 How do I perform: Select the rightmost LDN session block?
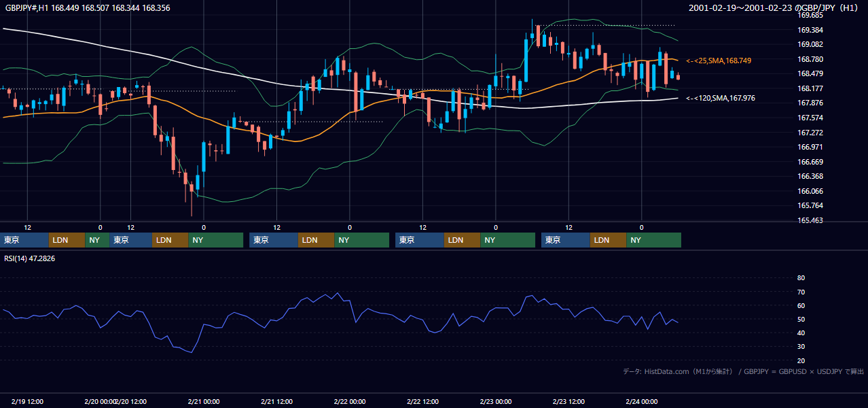click(609, 240)
